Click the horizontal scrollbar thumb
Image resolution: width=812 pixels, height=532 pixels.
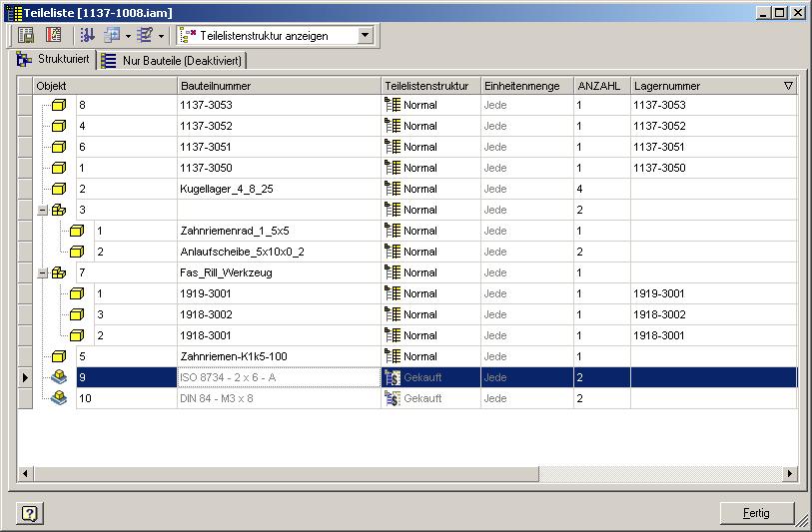pos(287,473)
